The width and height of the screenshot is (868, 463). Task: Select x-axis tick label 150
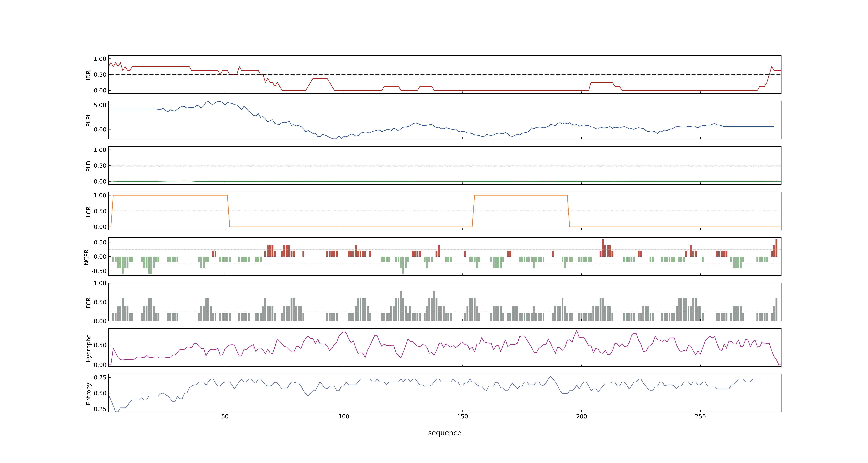(x=462, y=416)
